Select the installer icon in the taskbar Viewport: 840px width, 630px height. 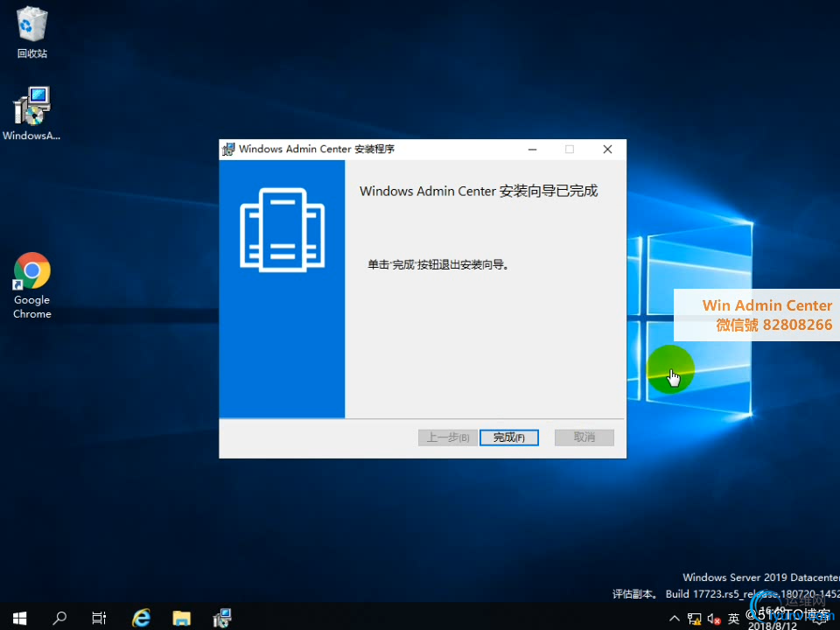pos(221,618)
